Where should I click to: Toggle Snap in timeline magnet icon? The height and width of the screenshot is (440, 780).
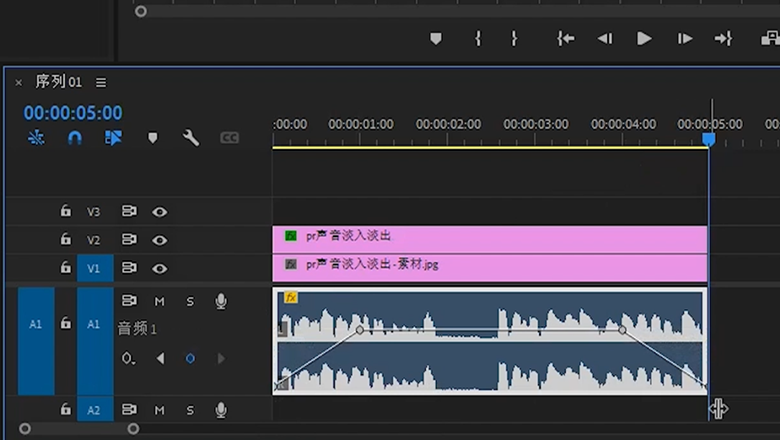(x=75, y=138)
